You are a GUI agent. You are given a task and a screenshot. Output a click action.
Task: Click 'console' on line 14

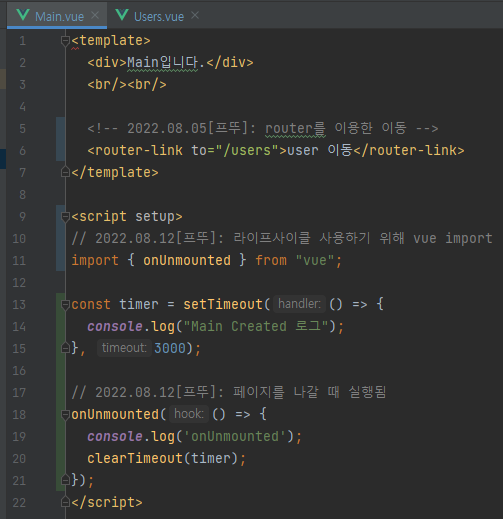click(x=115, y=326)
